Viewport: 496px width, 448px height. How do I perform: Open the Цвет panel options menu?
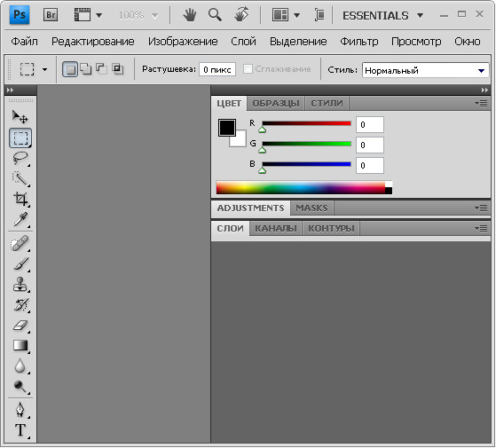481,104
